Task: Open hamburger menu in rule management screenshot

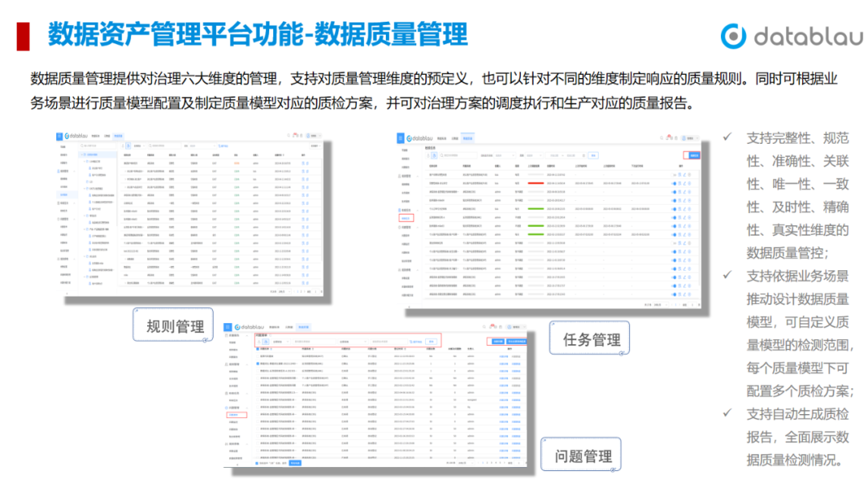Action: (x=59, y=136)
